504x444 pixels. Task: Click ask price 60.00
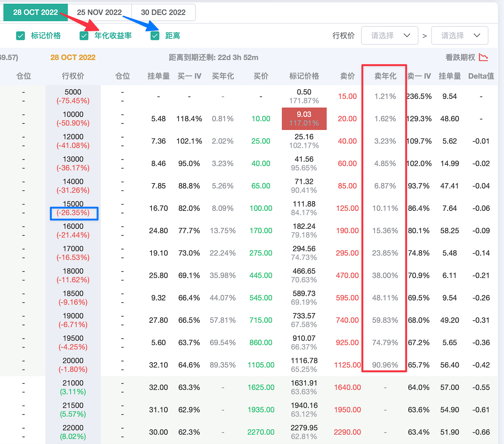tap(347, 163)
